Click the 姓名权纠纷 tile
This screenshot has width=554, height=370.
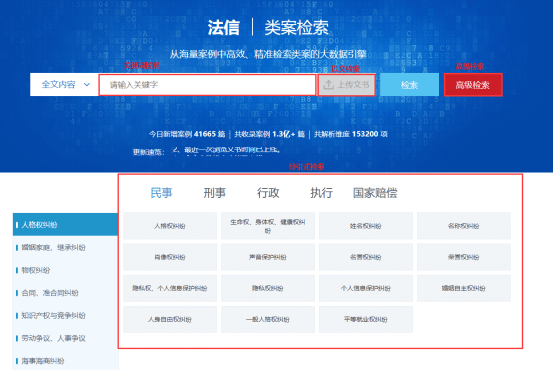pos(366,226)
